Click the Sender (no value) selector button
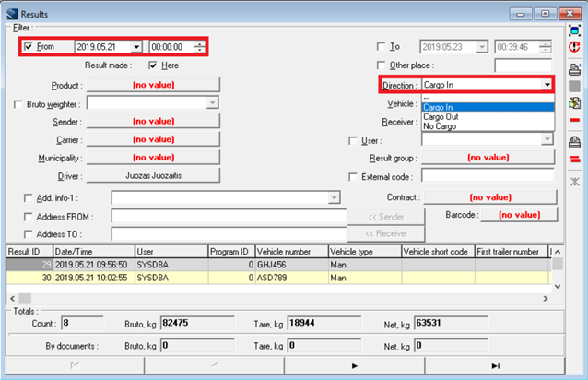The height and width of the screenshot is (380, 588). tap(153, 121)
